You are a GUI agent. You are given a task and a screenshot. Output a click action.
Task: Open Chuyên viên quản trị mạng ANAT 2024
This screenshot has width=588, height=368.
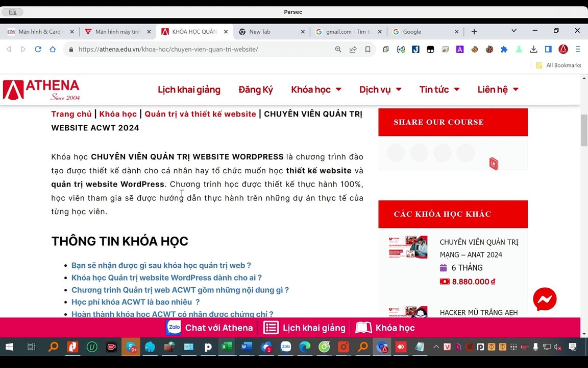coord(479,248)
